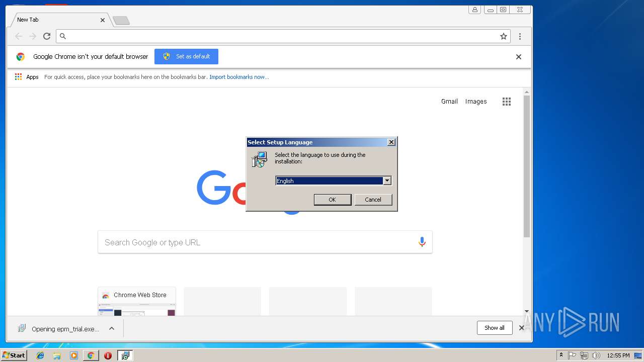Open Windows Media Player from taskbar
The width and height of the screenshot is (644, 362).
[x=74, y=355]
